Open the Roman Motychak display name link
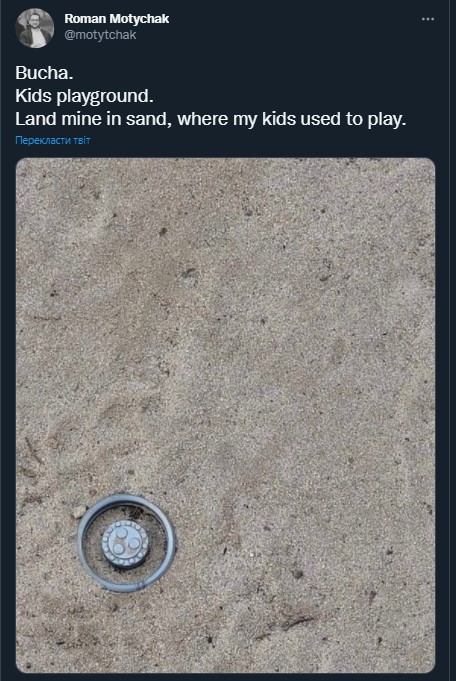 [116, 19]
